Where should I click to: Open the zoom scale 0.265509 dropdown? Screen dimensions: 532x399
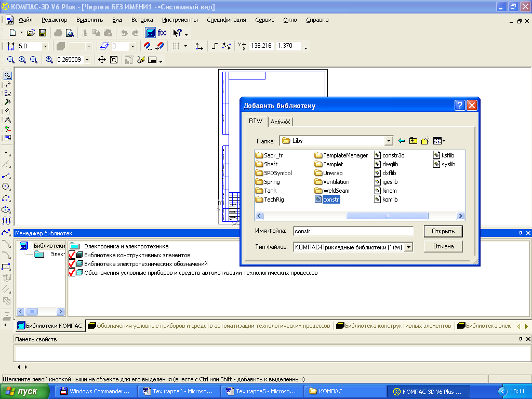click(87, 60)
